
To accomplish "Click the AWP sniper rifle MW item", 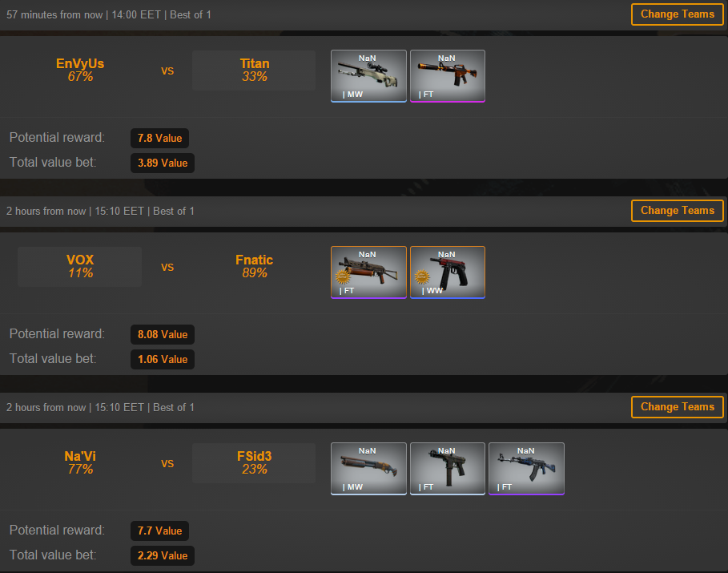I will point(368,76).
